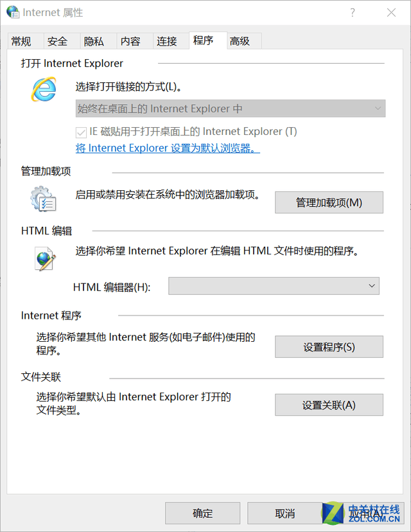This screenshot has height=532, width=411.
Task: Click the 将 Internet Explorer 设置为默认浏览器 link
Action: [168, 148]
